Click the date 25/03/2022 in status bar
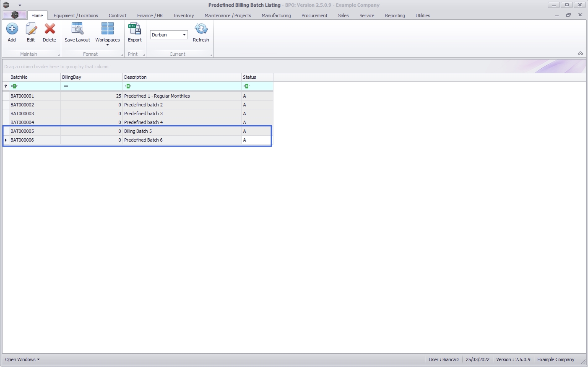The image size is (588, 367). [x=478, y=359]
